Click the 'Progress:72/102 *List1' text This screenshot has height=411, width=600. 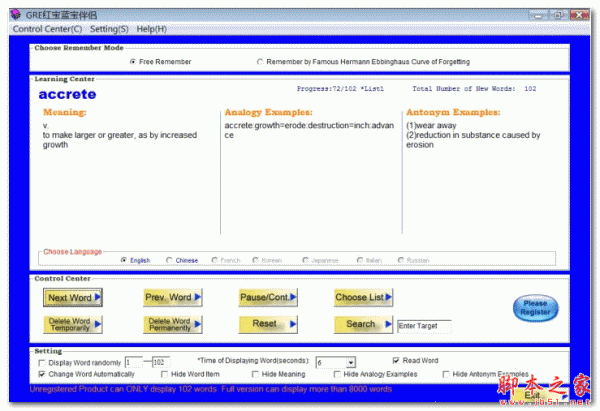(x=340, y=89)
